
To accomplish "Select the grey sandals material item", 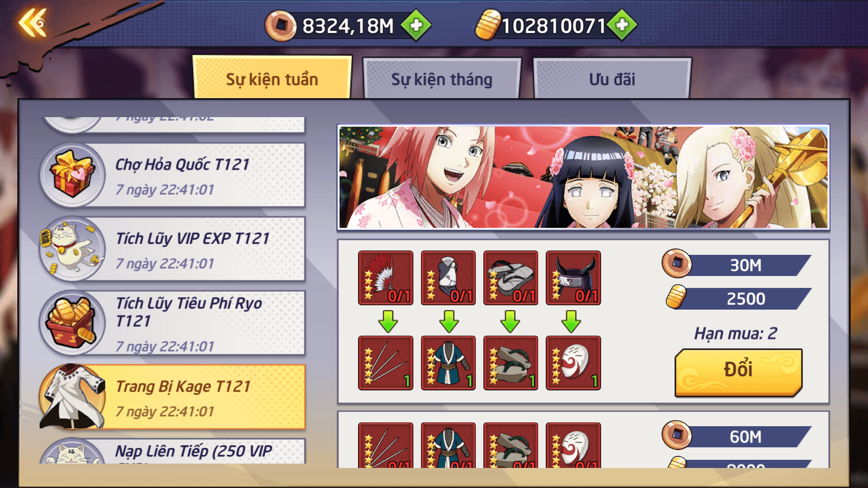I will click(x=510, y=278).
